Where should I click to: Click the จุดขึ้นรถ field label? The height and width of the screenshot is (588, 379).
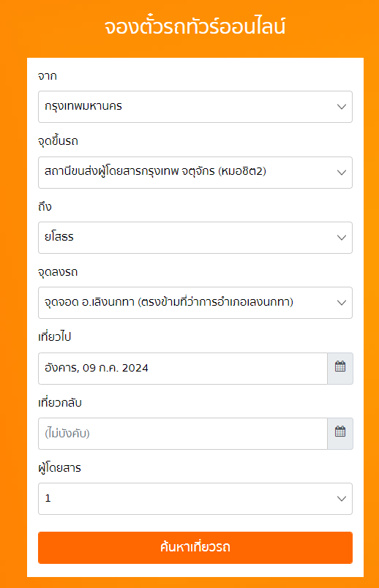[x=58, y=141]
